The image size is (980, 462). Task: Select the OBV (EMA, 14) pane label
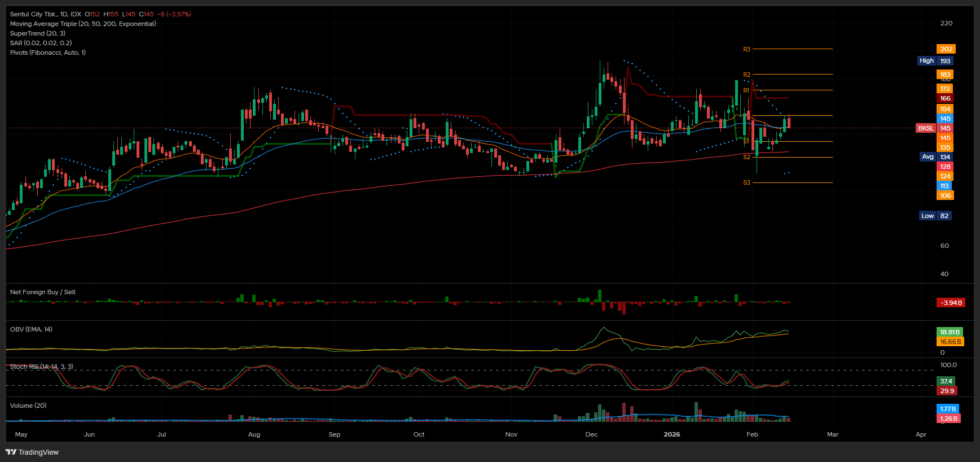31,329
